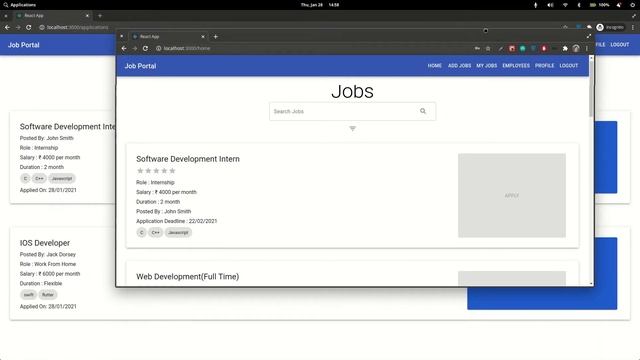Click the password key icon in front address bar
This screenshot has width=640, height=360.
(477, 48)
